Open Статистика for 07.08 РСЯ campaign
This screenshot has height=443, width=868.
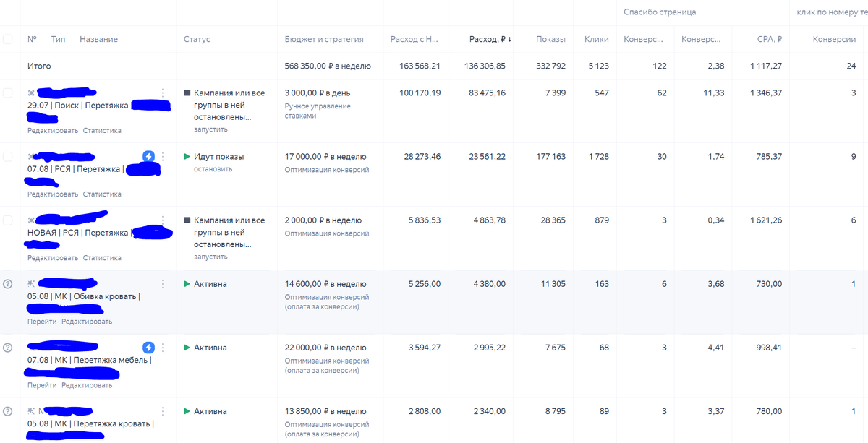point(102,194)
